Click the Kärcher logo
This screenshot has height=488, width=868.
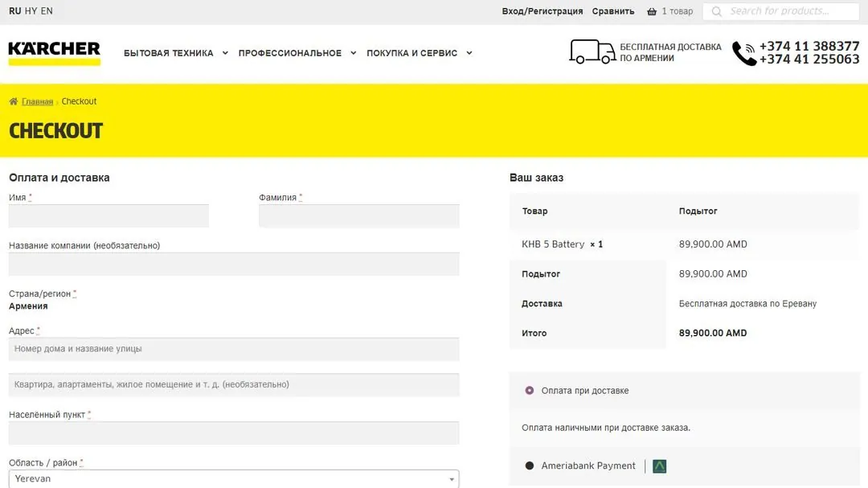pos(55,53)
